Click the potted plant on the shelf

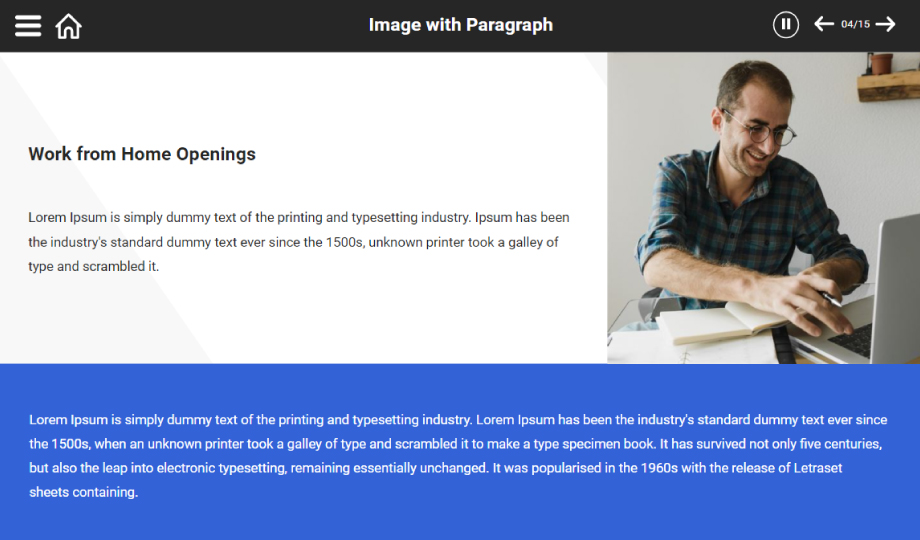[880, 63]
